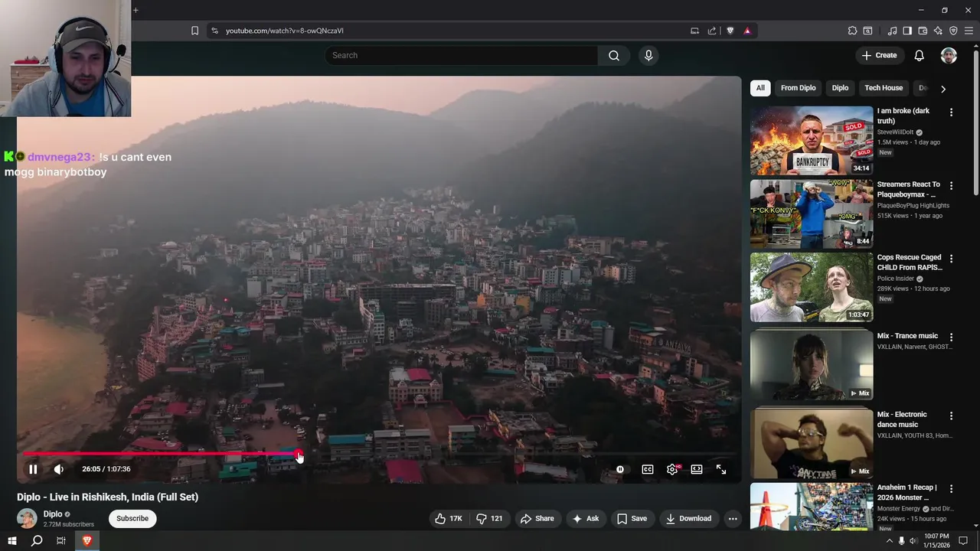Open Windows taskbar search
This screenshot has width=980, height=551.
click(x=37, y=540)
